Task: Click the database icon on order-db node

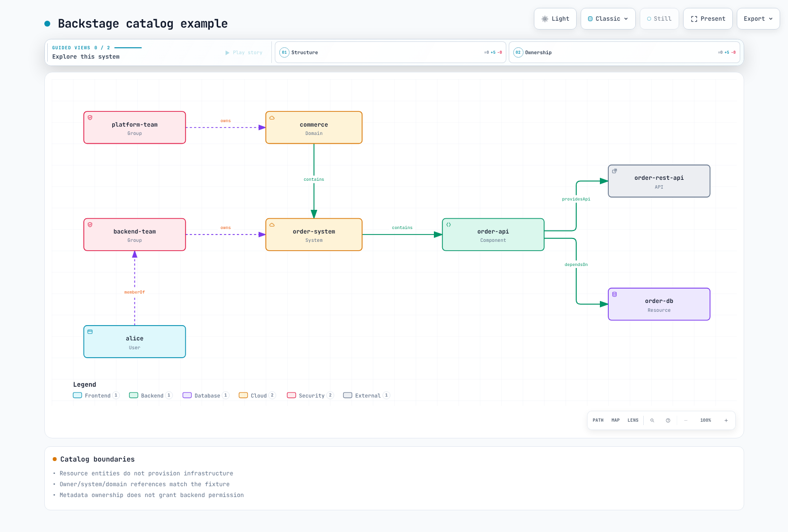Action: 615,294
